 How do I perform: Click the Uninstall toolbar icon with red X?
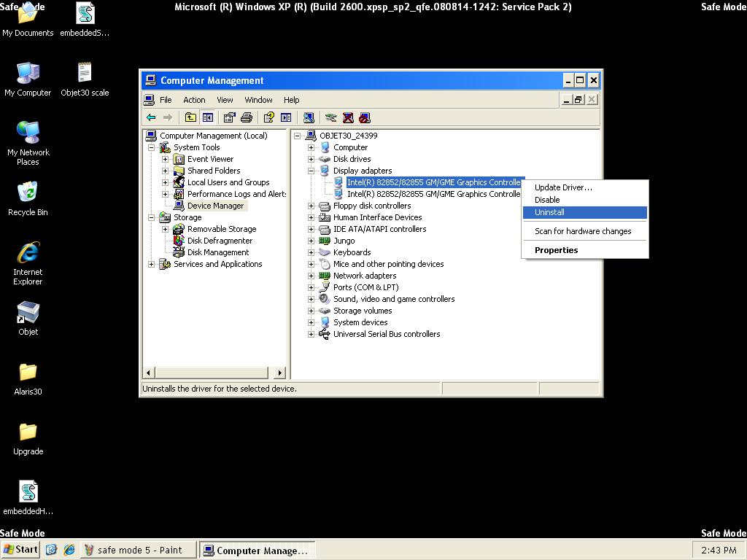point(348,117)
